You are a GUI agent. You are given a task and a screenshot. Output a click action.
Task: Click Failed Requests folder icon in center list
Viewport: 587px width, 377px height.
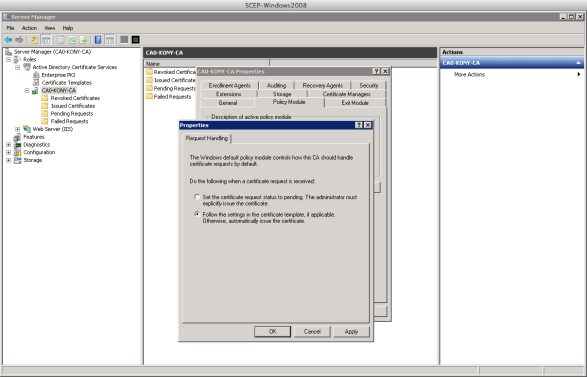[149, 97]
